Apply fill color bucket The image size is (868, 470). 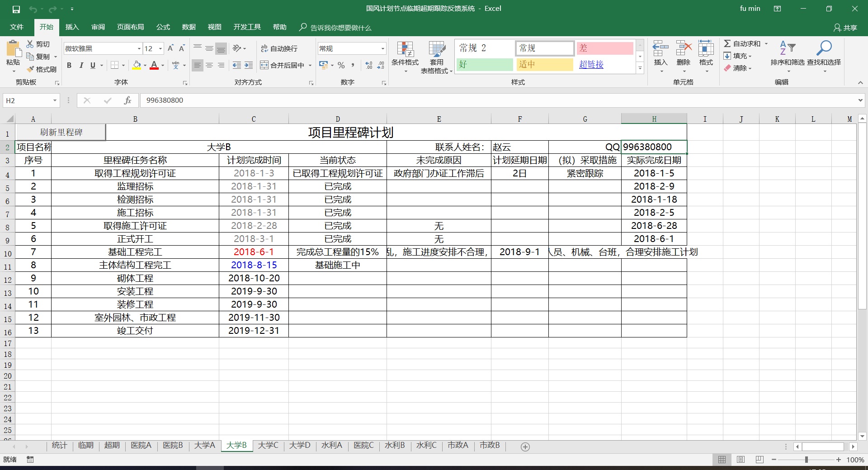click(x=137, y=65)
